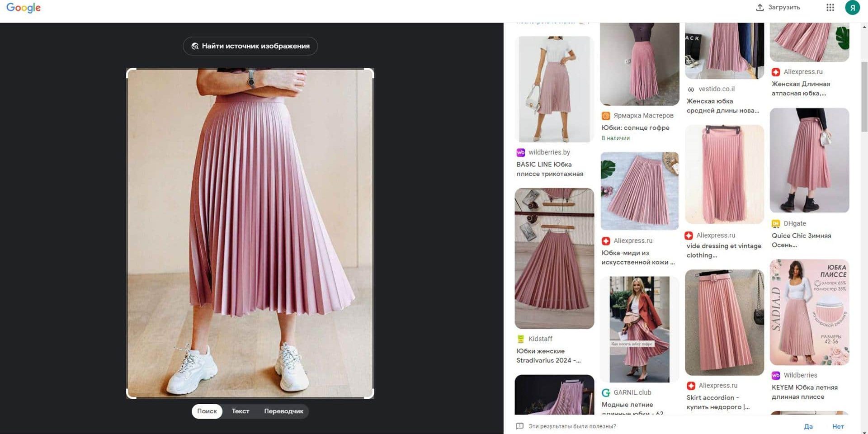Click the Kidstaff favicon

coord(521,339)
